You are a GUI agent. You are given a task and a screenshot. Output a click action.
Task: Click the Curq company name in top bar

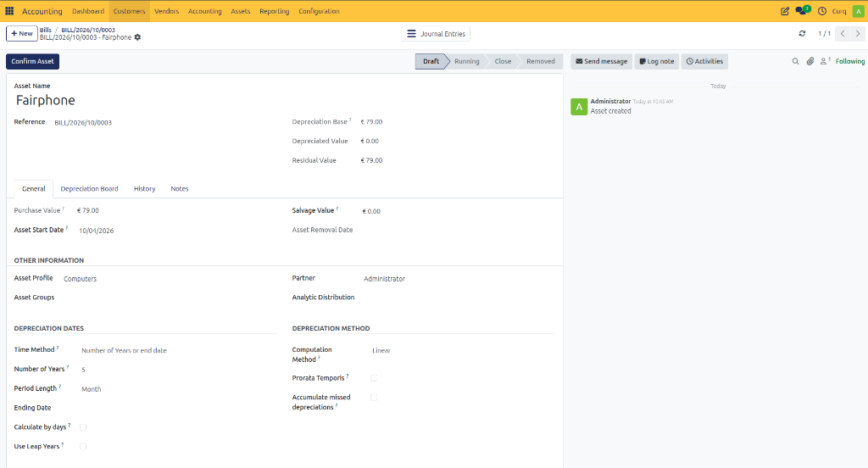click(x=838, y=11)
